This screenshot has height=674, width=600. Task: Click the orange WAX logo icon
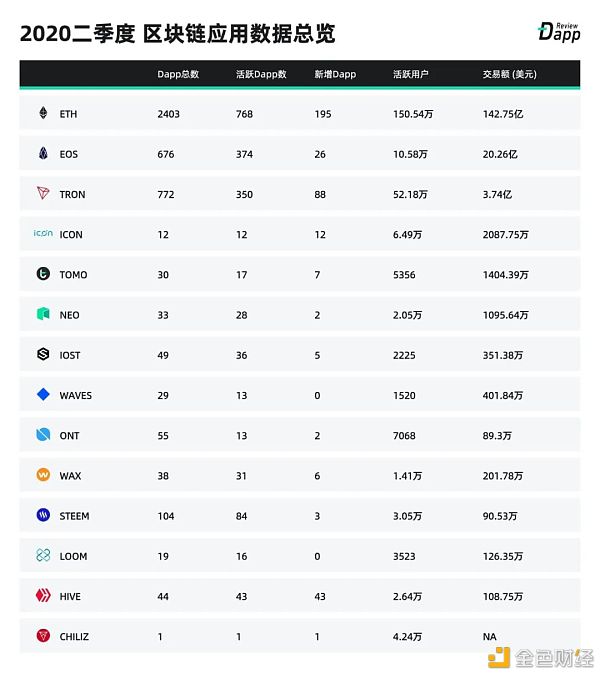[x=43, y=475]
